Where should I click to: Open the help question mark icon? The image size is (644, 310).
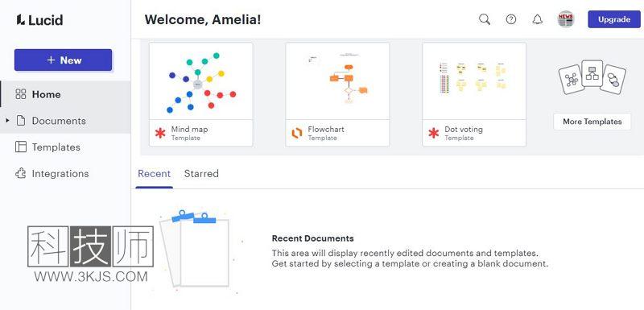(511, 19)
